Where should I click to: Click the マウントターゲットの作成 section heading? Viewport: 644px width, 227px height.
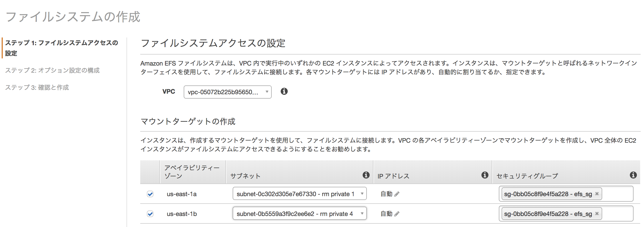click(x=188, y=121)
